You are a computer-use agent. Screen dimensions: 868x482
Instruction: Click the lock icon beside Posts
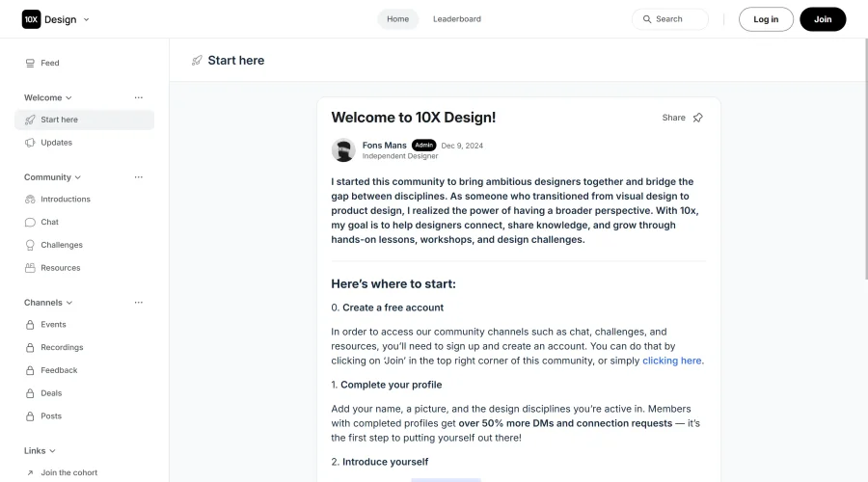30,416
